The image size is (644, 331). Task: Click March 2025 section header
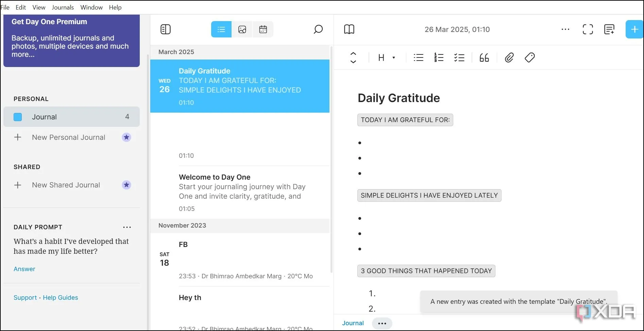point(240,52)
